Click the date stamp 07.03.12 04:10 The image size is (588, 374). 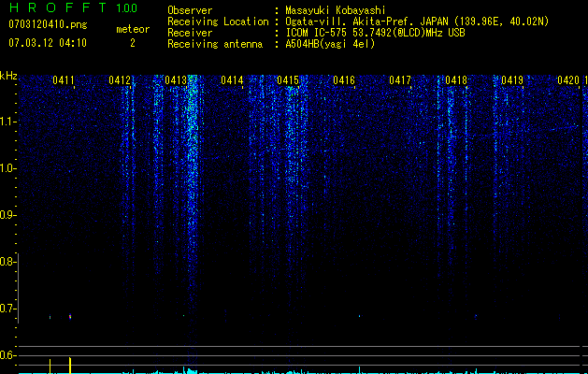tap(48, 43)
